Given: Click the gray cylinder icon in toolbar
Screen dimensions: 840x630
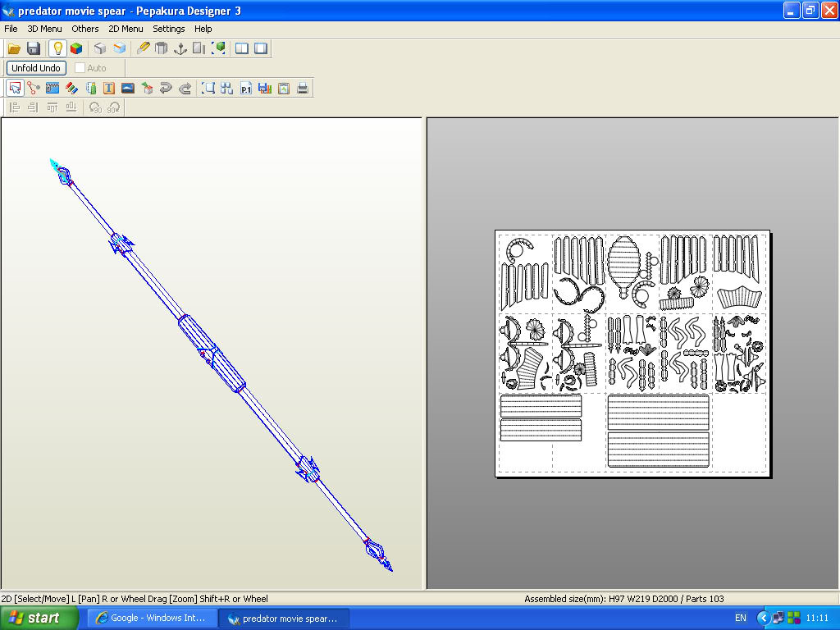Looking at the screenshot, I should [162, 48].
